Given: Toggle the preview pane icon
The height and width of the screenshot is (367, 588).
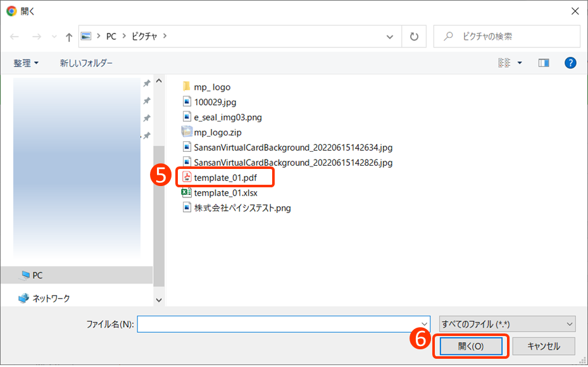Looking at the screenshot, I should coord(543,63).
